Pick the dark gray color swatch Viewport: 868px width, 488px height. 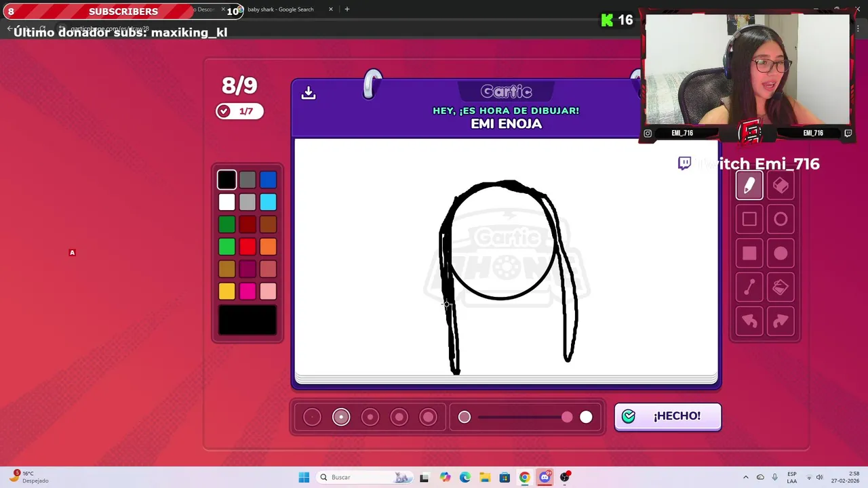(248, 180)
